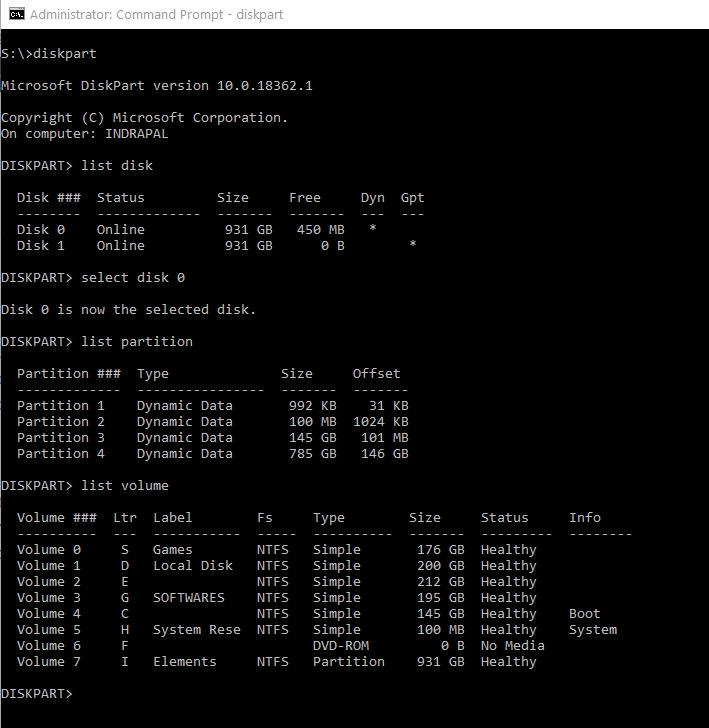Click the '0 B' free value for Disk 1
Viewport: 709px width, 728px height.
tap(333, 246)
